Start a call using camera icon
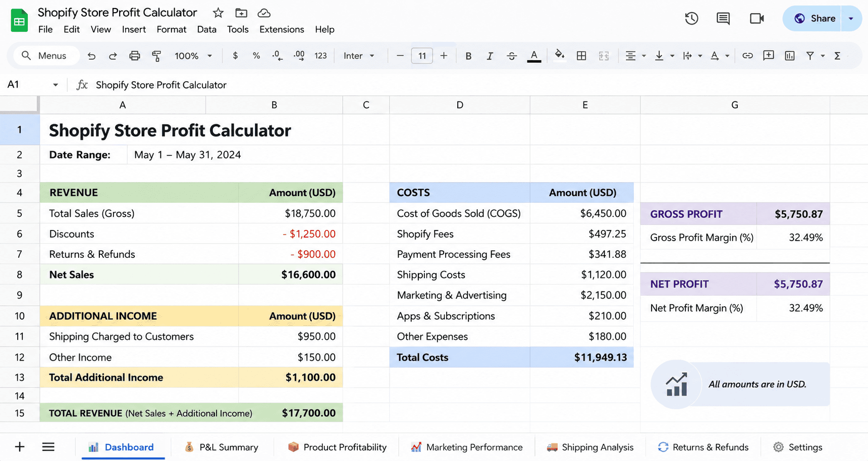Image resolution: width=868 pixels, height=461 pixels. (x=757, y=19)
